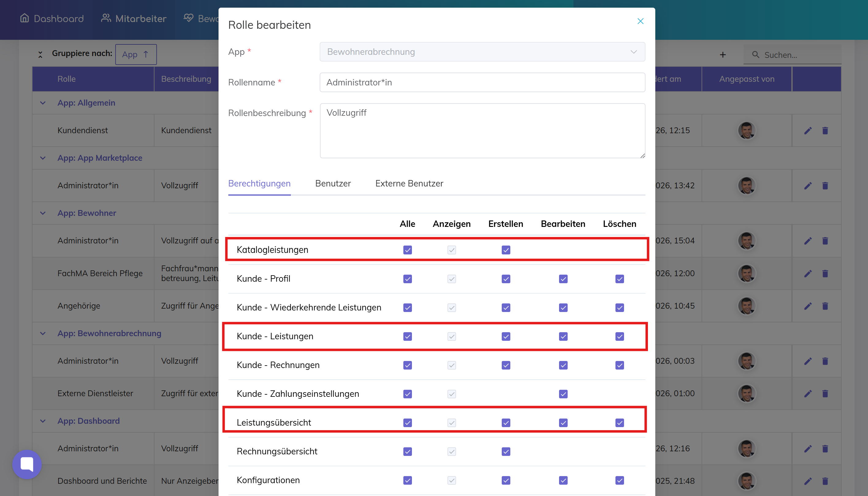Viewport: 868px width, 496px height.
Task: Click the plus icon to add role
Action: [x=722, y=55]
